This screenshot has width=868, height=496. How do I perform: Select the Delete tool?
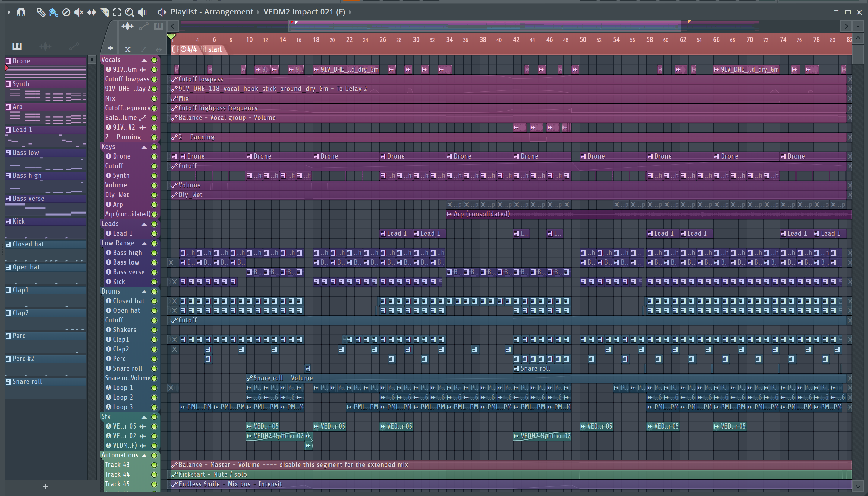[66, 12]
